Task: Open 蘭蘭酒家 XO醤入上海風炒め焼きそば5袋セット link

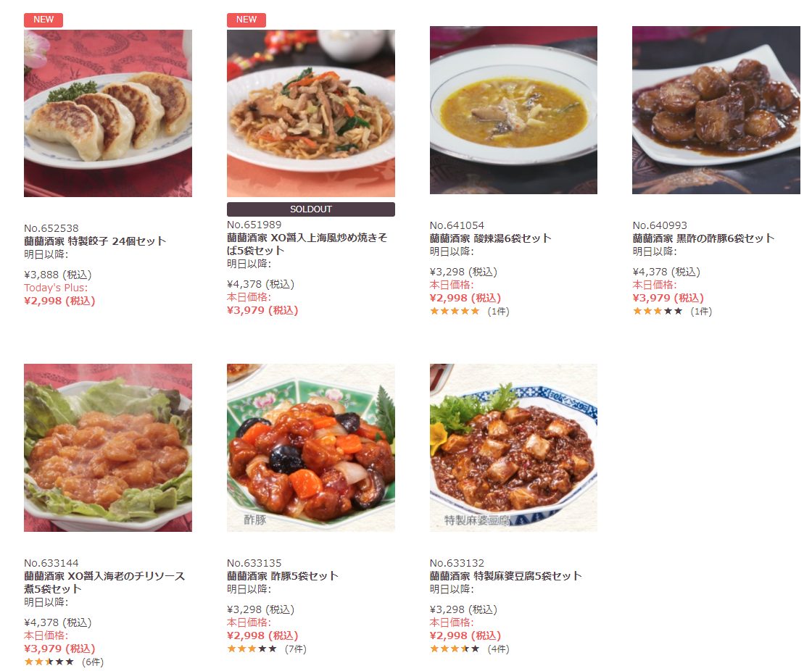Action: (307, 244)
